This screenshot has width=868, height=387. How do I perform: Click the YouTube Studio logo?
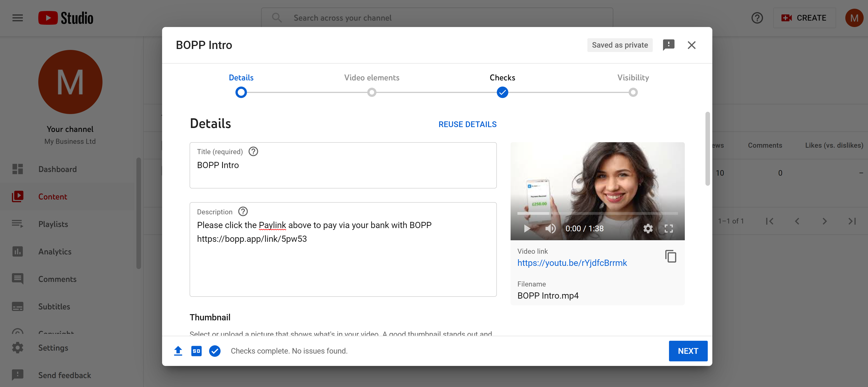click(66, 18)
